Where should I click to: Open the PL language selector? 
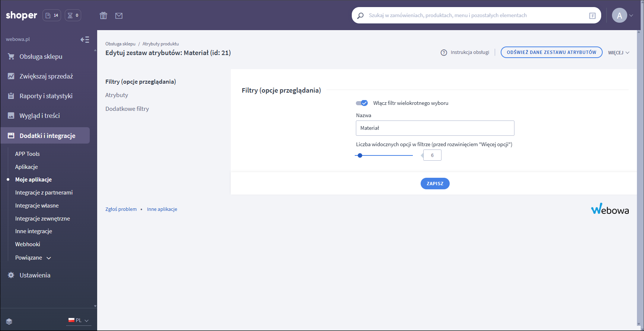tap(79, 320)
